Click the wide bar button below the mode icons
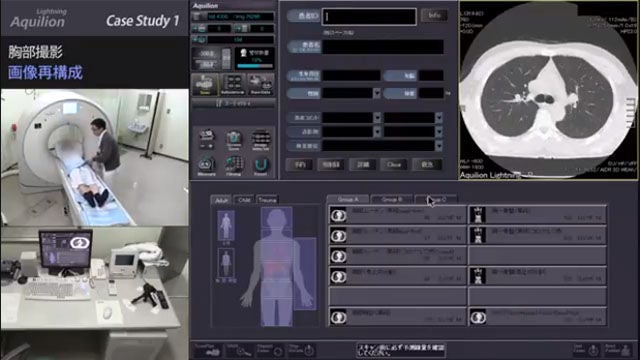640x360 pixels. 233,104
